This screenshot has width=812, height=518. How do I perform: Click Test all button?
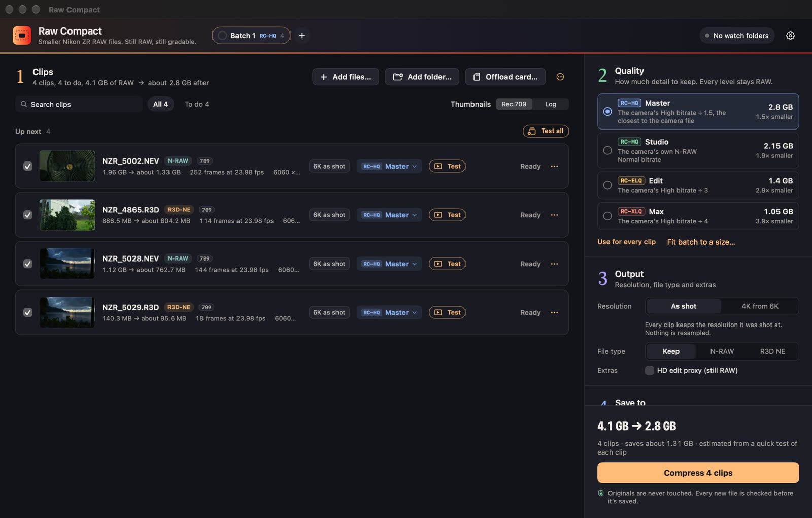[x=546, y=131]
